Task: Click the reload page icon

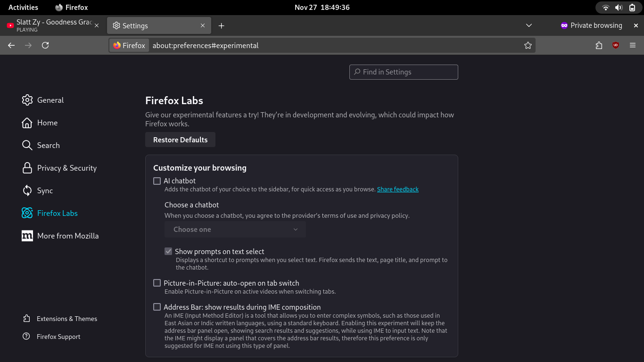Action: 45,45
